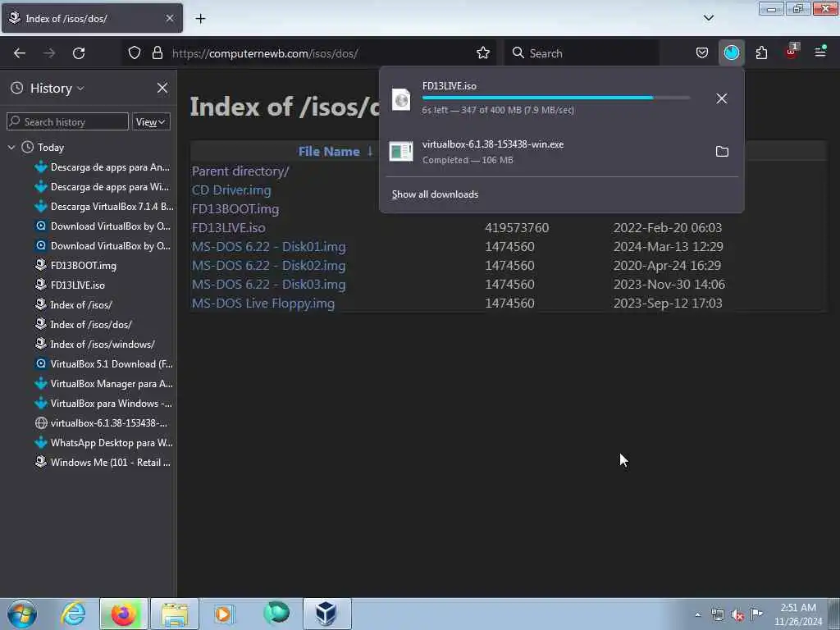Open the network tray icon

tap(718, 615)
